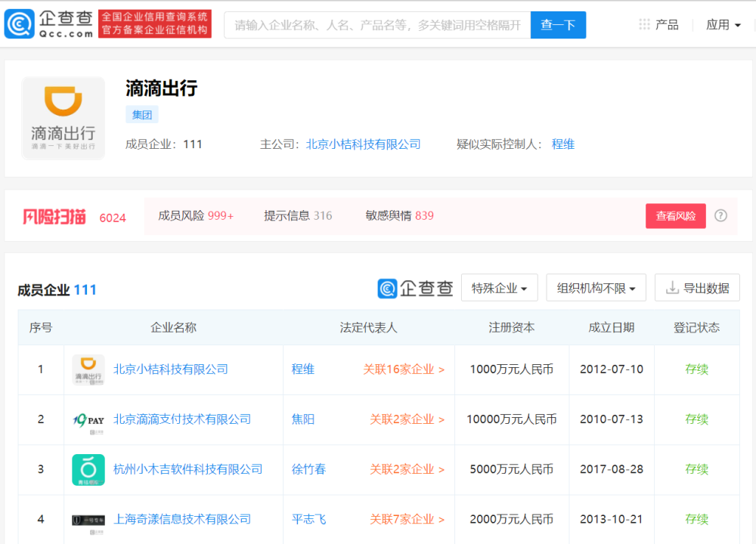Screen dimensions: 756x544
Task: Click the Qcc.com logo in header
Action: (50, 24)
